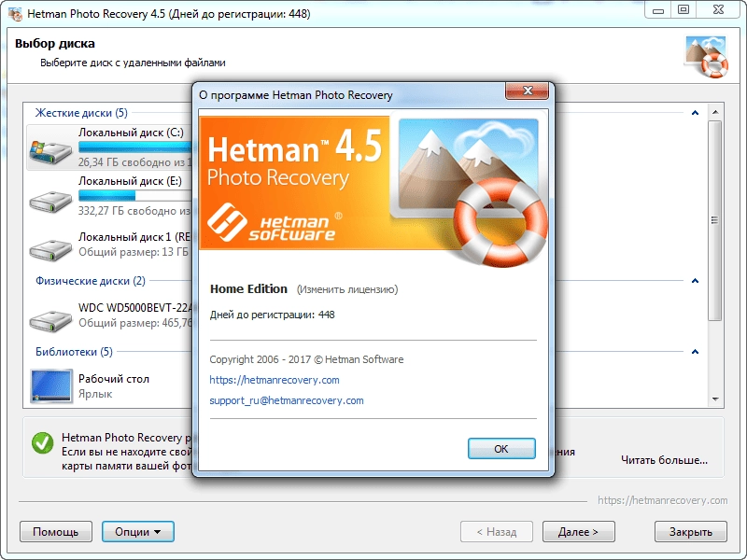747x560 pixels.
Task: Click the photo lifebuoy logo in the main window header
Action: click(707, 56)
